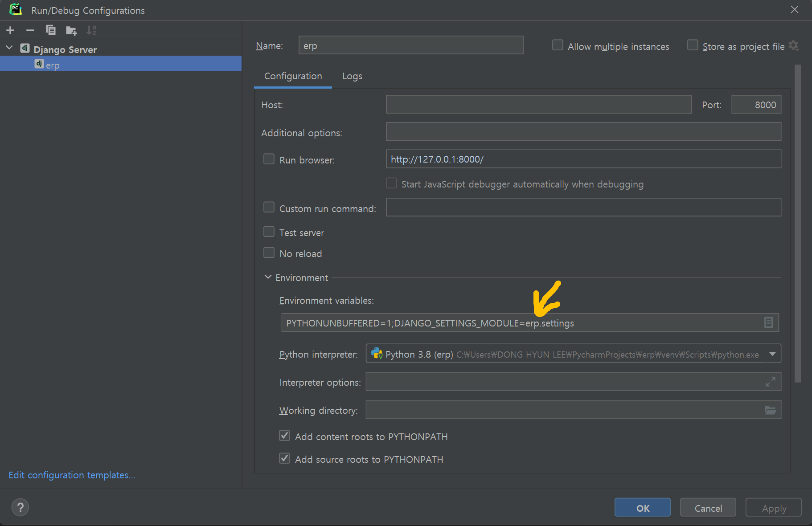Uncheck Add content roots to PYTHONPATH
812x526 pixels.
click(x=284, y=436)
